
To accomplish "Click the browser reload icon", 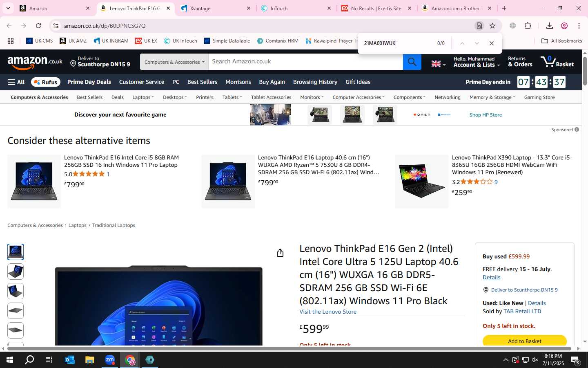I will [38, 26].
